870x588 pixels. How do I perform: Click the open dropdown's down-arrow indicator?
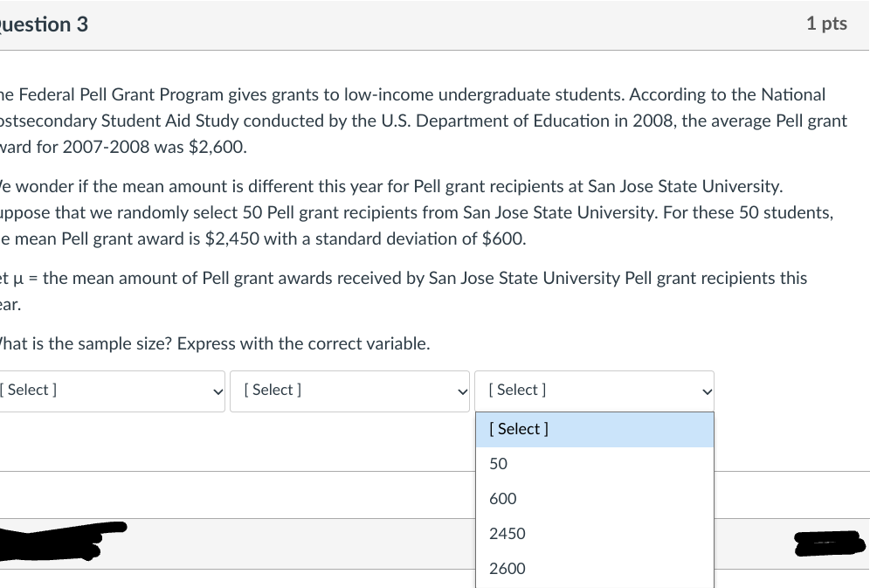click(706, 391)
